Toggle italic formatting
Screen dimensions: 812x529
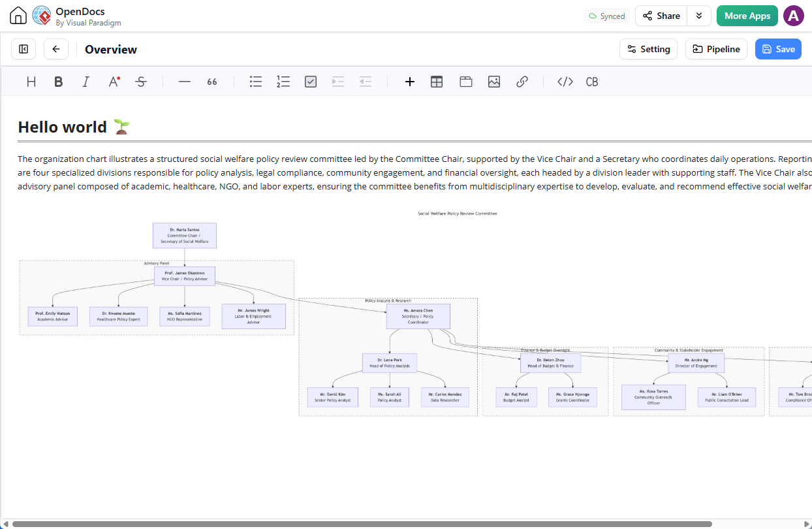pyautogui.click(x=86, y=82)
